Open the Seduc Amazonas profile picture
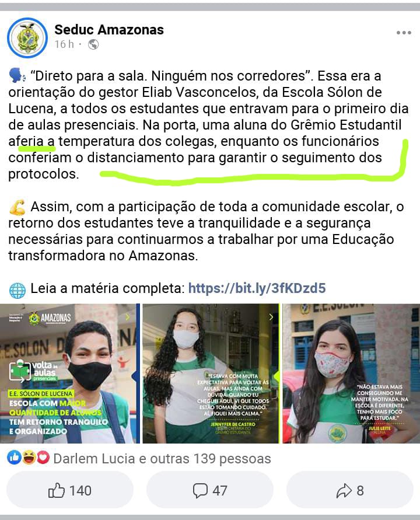 click(27, 38)
